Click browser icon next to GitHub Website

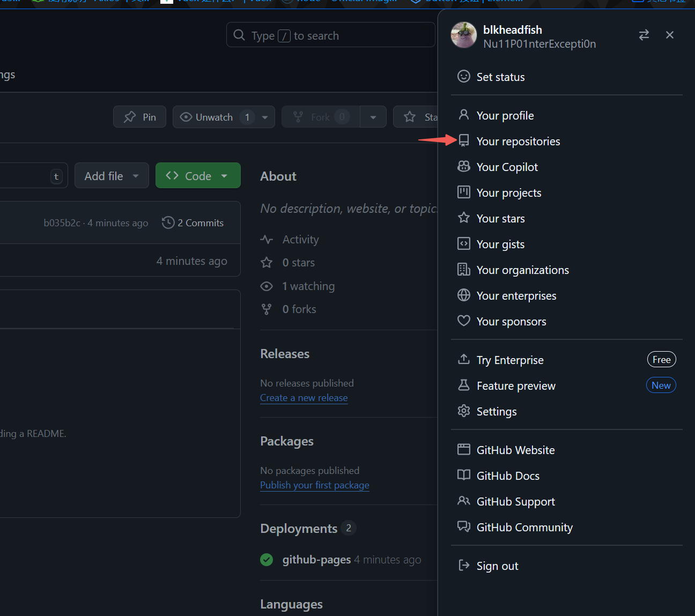[464, 450]
